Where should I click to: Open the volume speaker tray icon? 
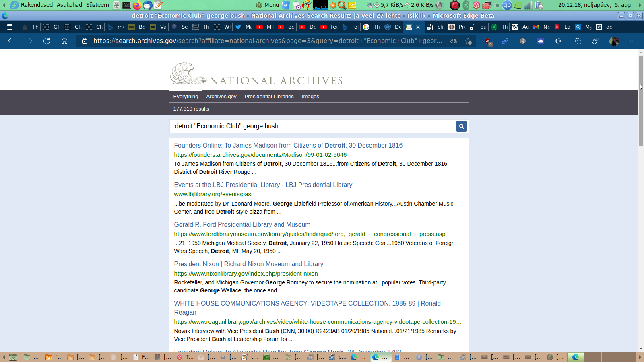439,5
